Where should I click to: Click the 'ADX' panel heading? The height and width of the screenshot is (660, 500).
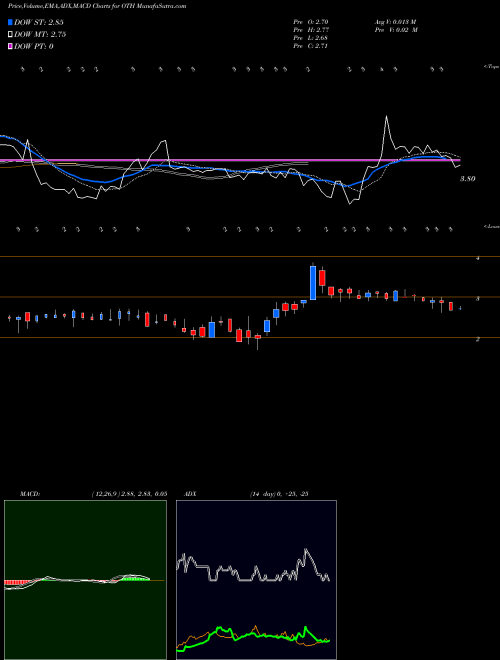coord(190,494)
